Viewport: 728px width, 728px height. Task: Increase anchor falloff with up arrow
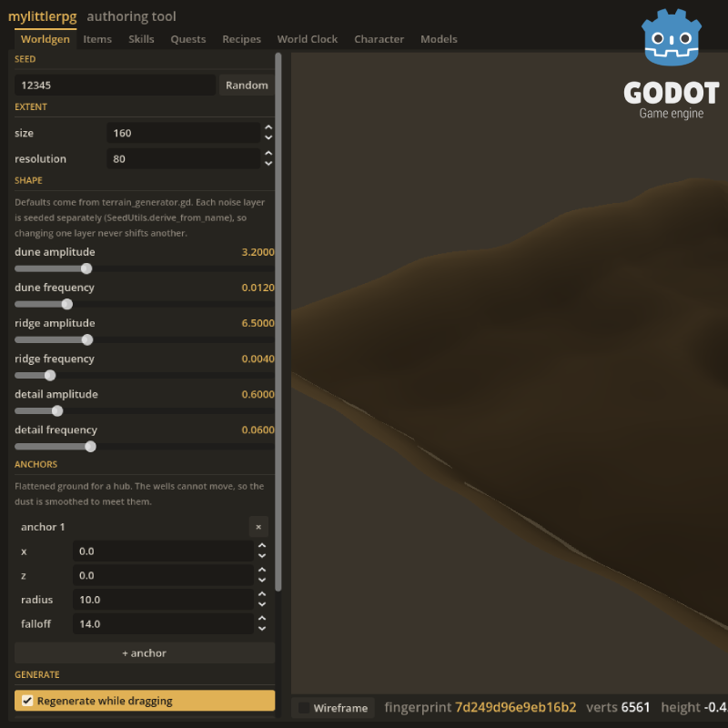262,619
